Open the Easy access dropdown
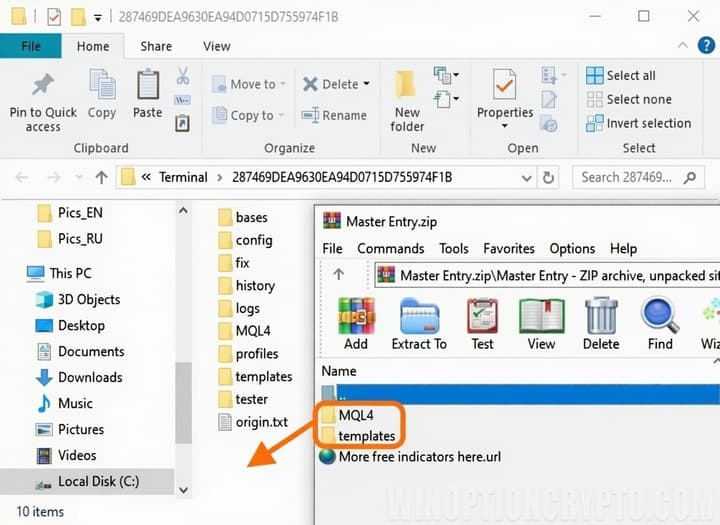Screen dimensions: 720x525 (x=446, y=98)
